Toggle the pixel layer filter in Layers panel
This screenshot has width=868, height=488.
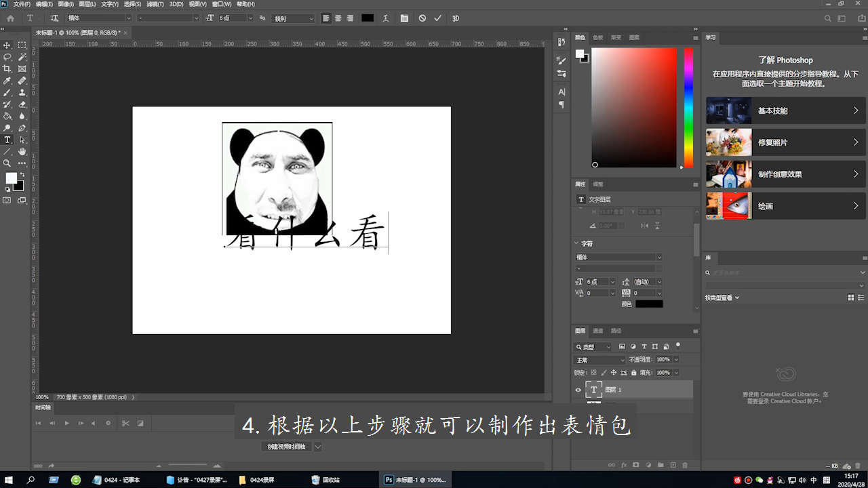coord(622,347)
